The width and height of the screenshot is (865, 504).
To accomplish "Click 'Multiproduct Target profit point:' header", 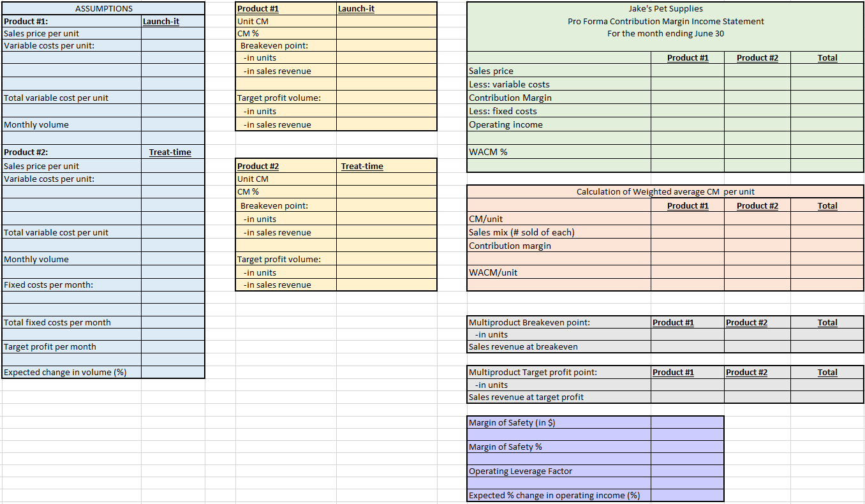I will (x=533, y=372).
